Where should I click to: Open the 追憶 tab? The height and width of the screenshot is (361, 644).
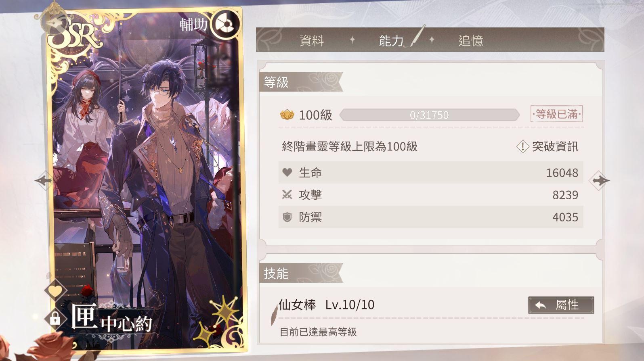(x=470, y=41)
